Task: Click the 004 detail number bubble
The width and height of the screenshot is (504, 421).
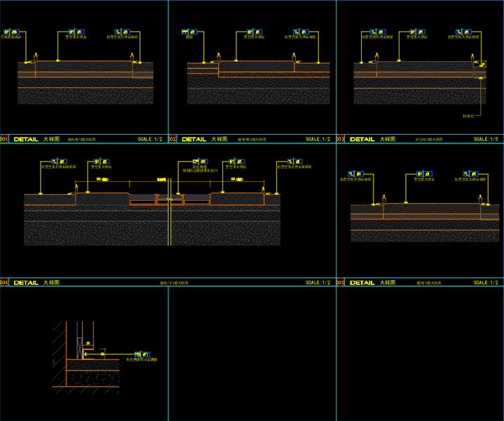Action: pyautogui.click(x=4, y=282)
